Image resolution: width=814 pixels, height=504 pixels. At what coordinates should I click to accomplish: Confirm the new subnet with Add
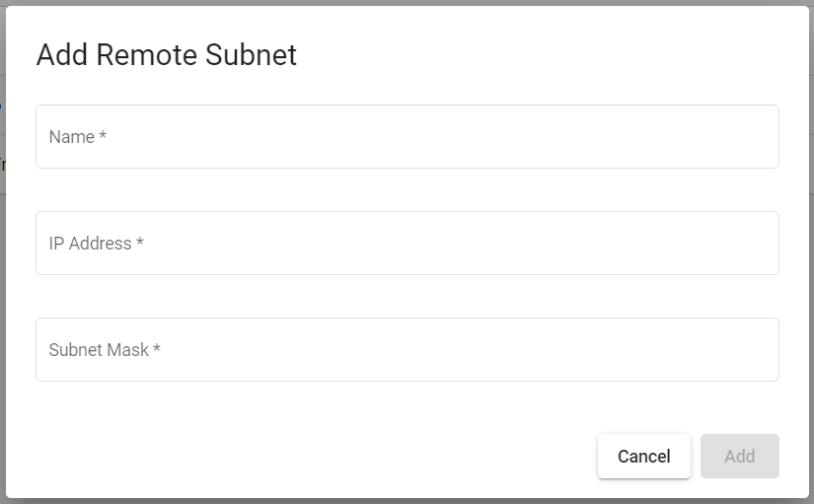(x=739, y=456)
